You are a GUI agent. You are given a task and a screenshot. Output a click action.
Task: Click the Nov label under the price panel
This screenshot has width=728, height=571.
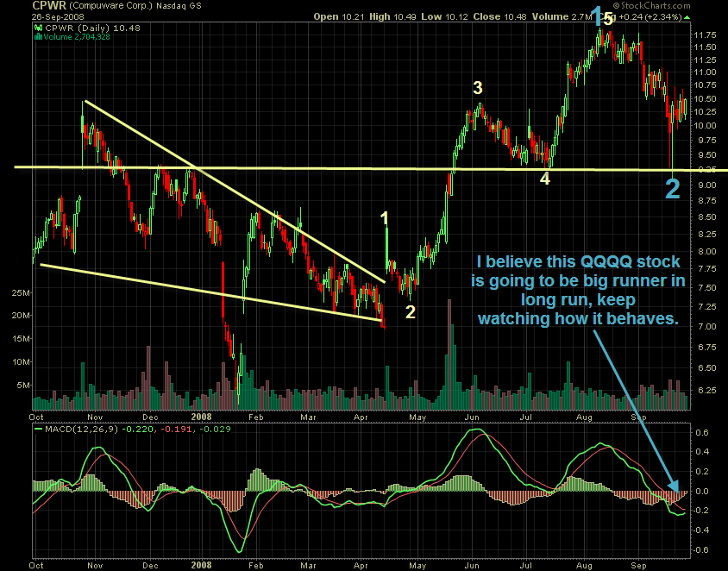click(x=95, y=417)
